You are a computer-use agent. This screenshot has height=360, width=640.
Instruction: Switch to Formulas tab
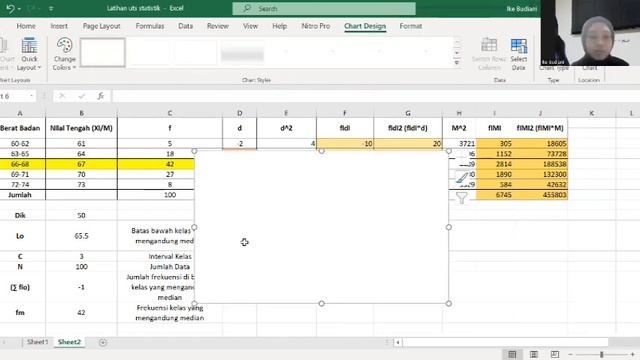[150, 26]
